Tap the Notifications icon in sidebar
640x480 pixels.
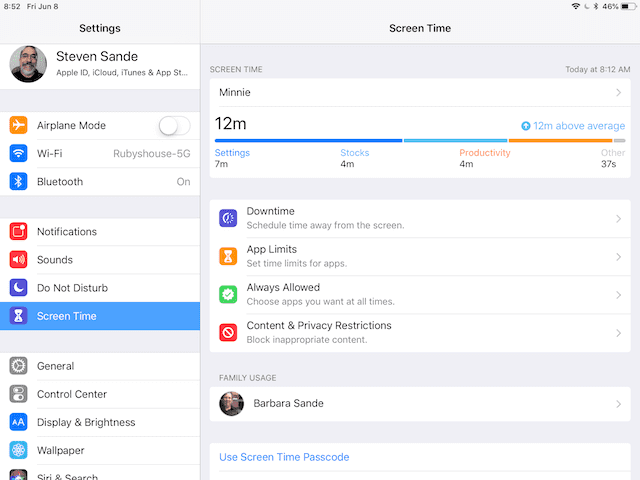(x=18, y=232)
